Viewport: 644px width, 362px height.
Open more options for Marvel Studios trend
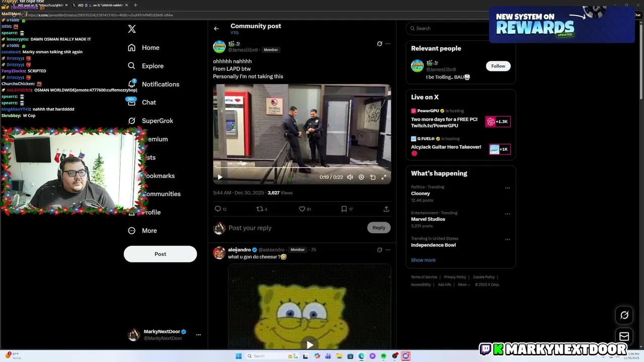507,214
